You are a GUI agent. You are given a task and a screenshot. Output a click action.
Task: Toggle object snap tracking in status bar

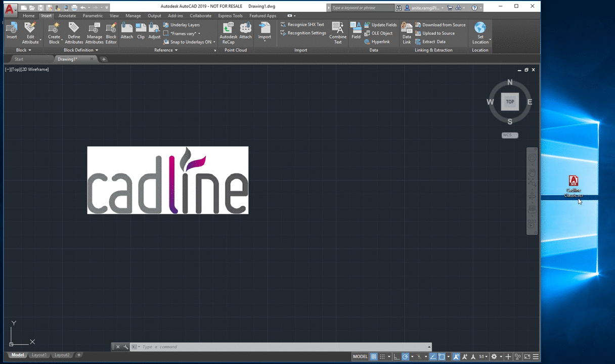coord(433,356)
